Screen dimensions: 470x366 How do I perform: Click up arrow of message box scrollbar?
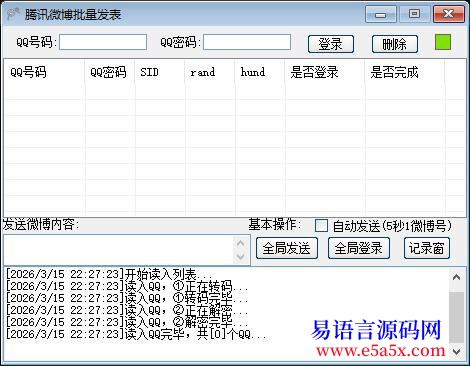(x=241, y=243)
